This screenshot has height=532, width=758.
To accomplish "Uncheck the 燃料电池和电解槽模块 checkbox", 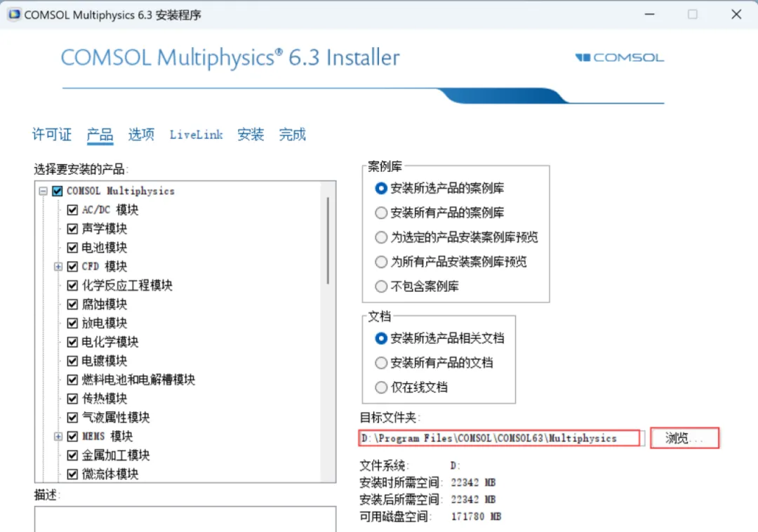I will click(x=72, y=379).
